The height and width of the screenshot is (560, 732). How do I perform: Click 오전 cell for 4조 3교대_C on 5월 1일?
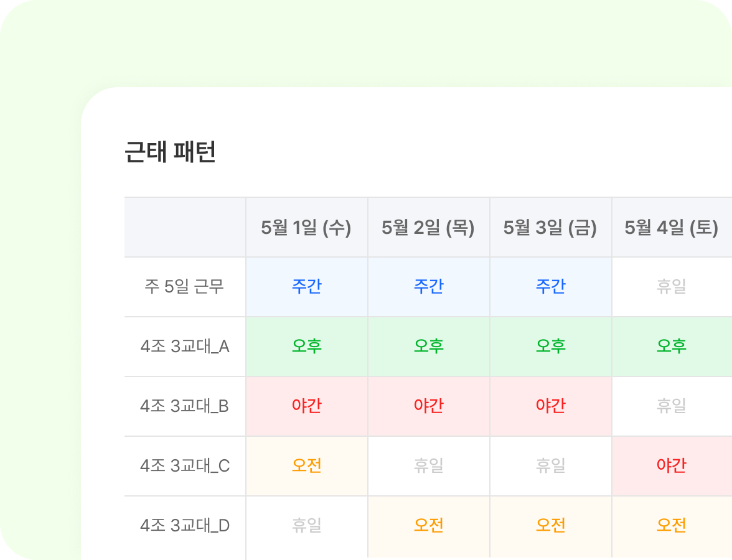[x=306, y=466]
